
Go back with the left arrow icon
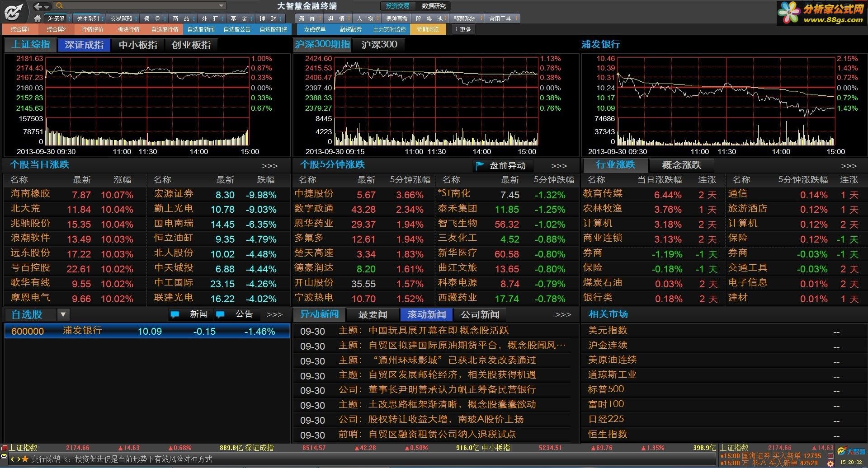point(38,6)
